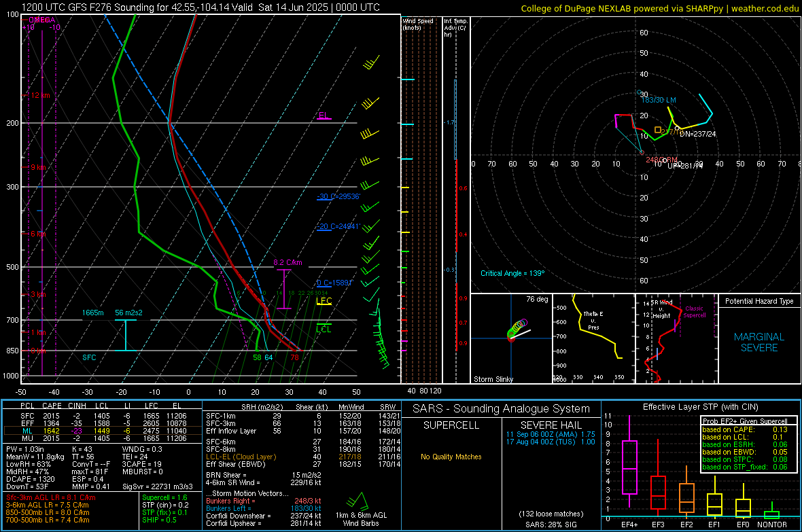Click the DN=237/24 hodograph label

[x=697, y=134]
